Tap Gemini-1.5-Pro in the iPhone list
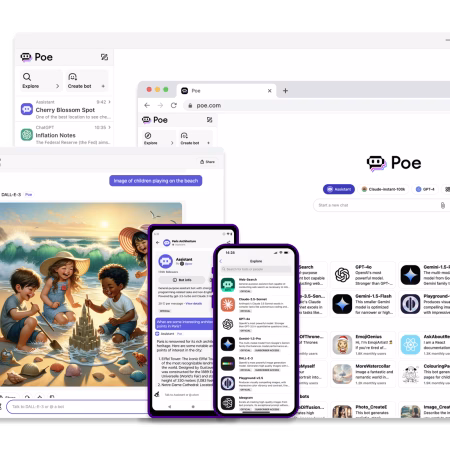Image resolution: width=450 pixels, height=450 pixels. (255, 344)
